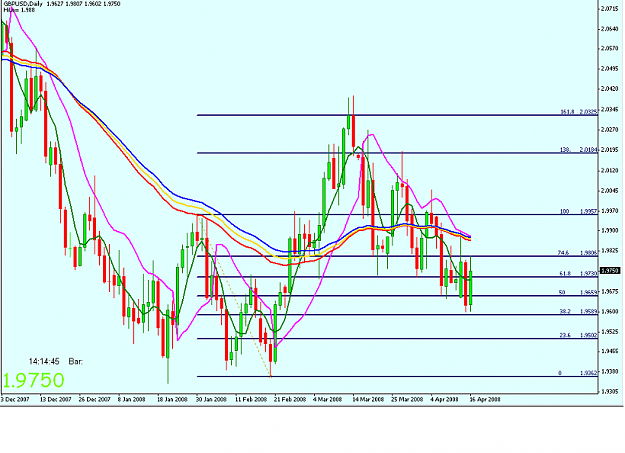
Task: Click the 23.6 Fibonacci level label
Action: 565,335
